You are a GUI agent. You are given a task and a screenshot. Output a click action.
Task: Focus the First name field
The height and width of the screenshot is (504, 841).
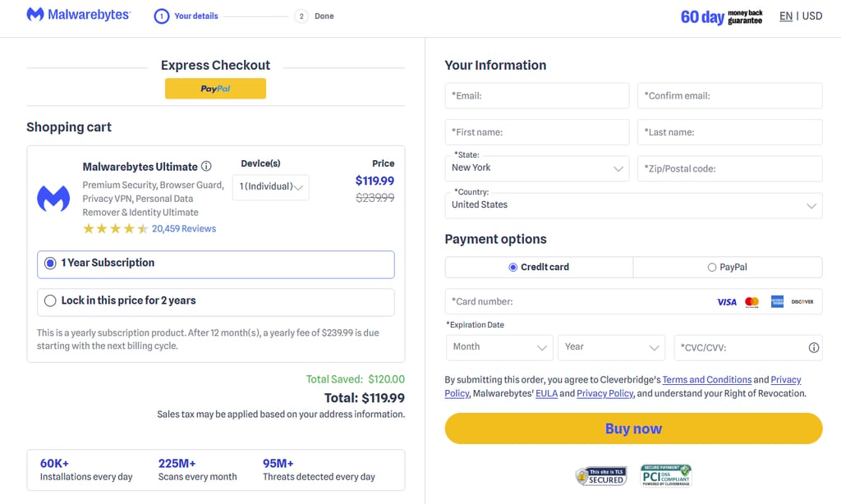(x=537, y=132)
